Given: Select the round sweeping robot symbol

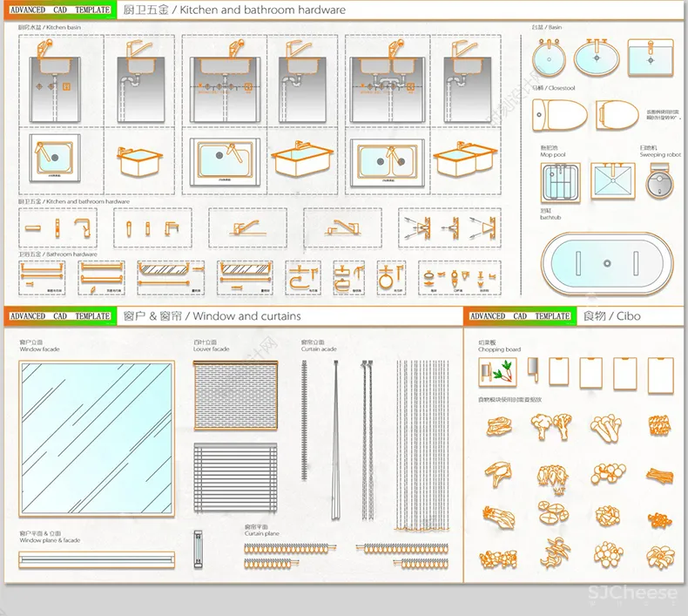Looking at the screenshot, I should (661, 181).
